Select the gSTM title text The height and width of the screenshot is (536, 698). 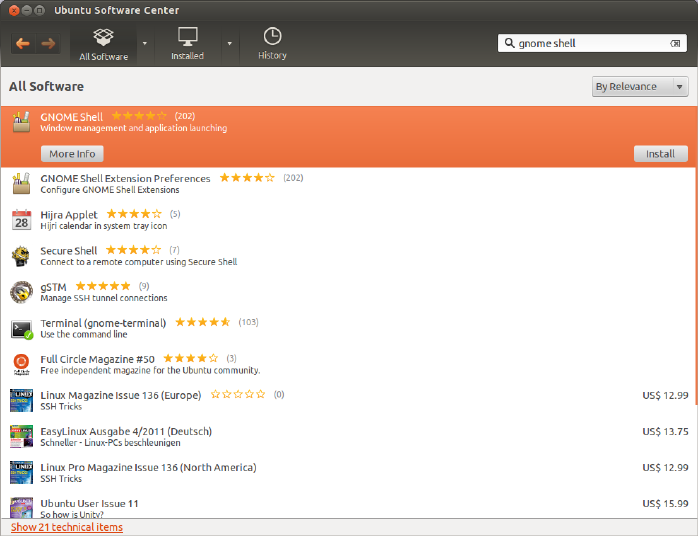click(53, 287)
